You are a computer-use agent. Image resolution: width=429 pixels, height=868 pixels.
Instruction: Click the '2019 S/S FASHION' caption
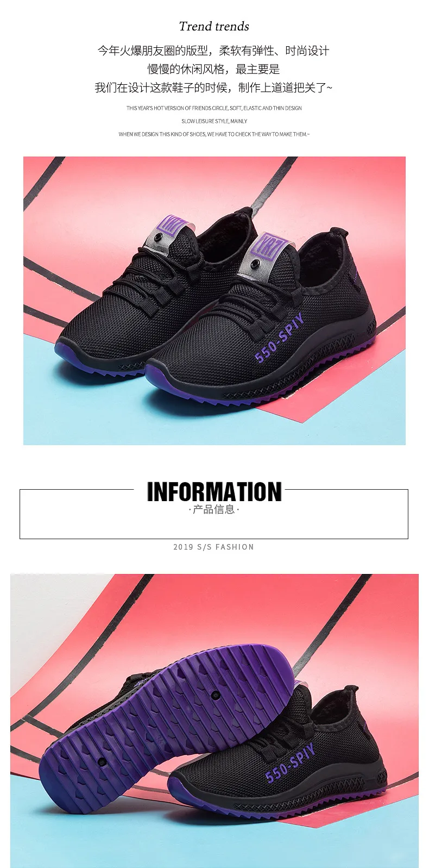(214, 547)
